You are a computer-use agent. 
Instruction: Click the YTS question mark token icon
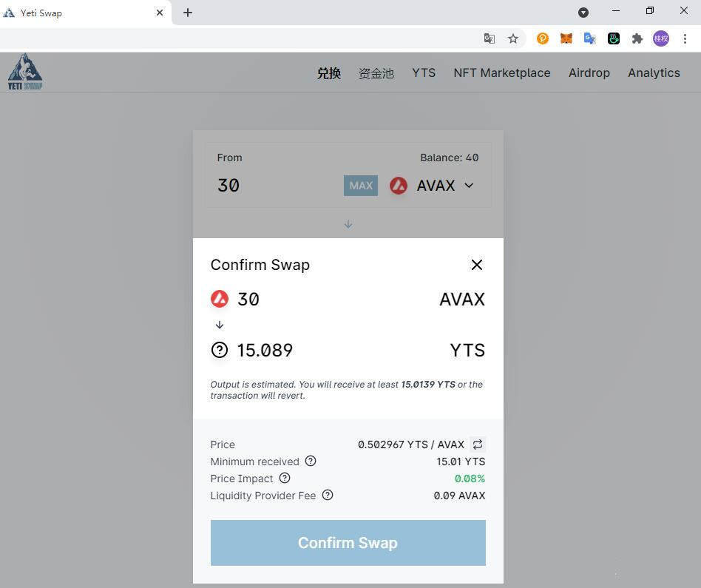[x=220, y=350]
